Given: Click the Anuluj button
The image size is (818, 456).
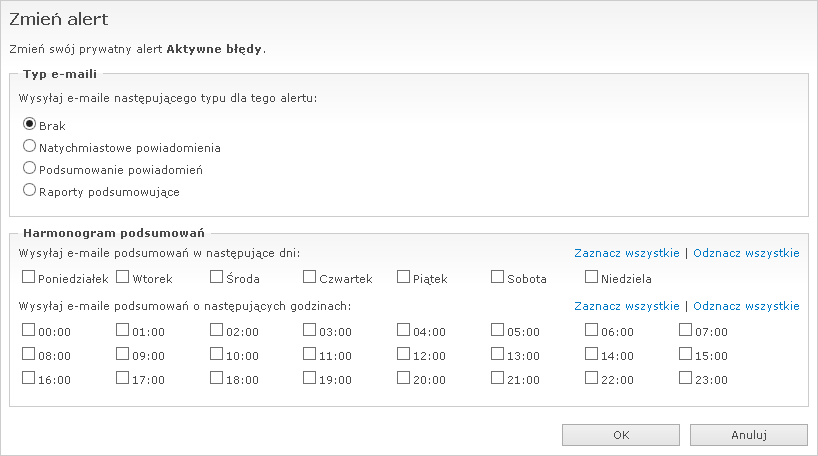Looking at the screenshot, I should coord(748,435).
